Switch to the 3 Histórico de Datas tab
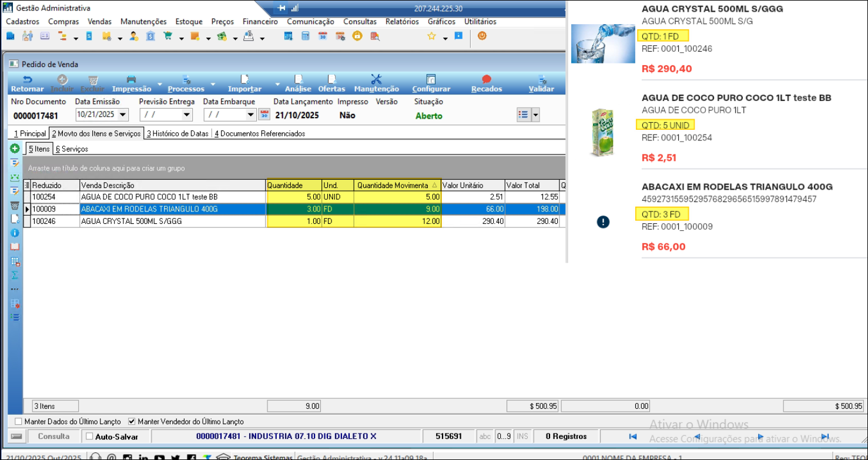 click(177, 133)
